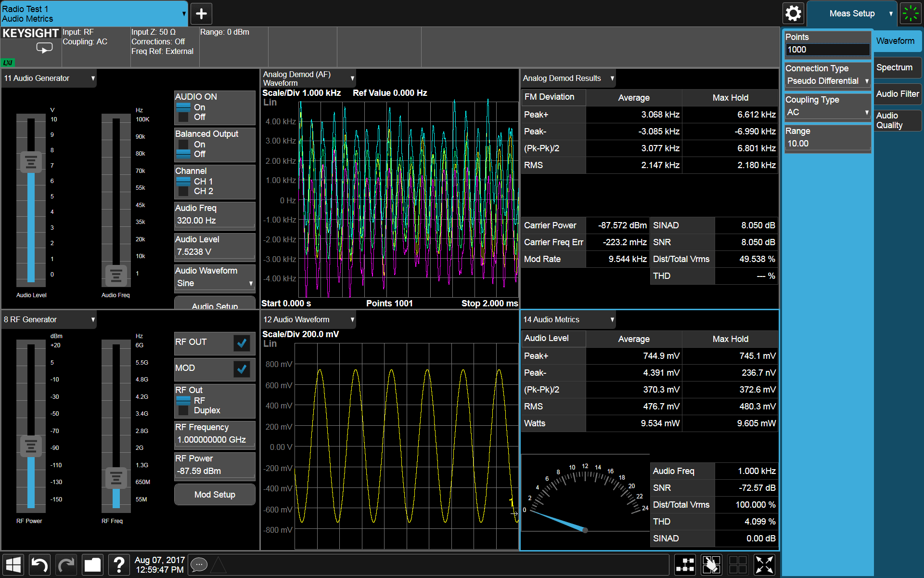Viewport: 924px width, 578px height.
Task: Open the Windows start icon
Action: [13, 565]
